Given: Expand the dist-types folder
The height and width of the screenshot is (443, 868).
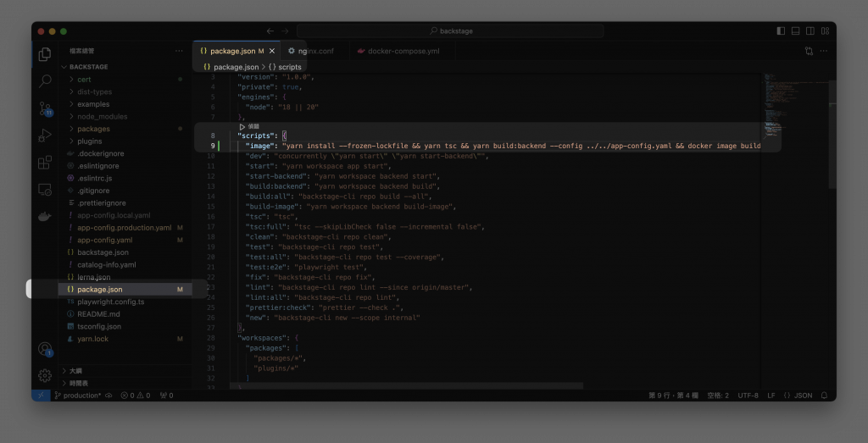Looking at the screenshot, I should pyautogui.click(x=125, y=91).
